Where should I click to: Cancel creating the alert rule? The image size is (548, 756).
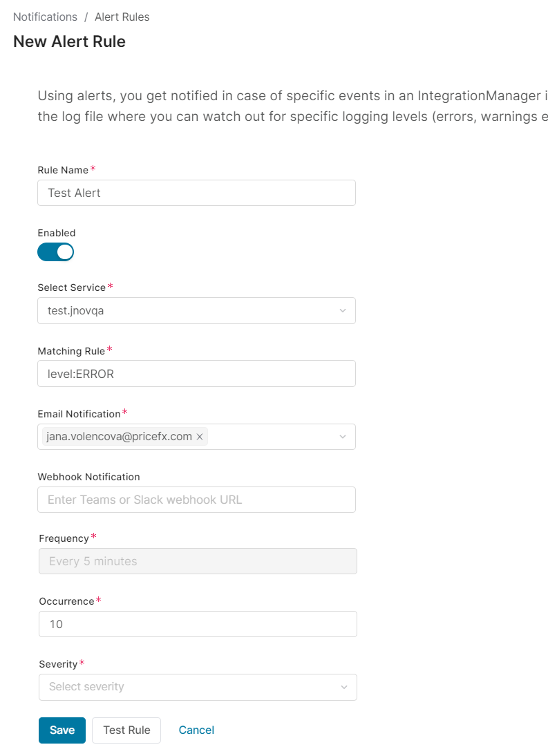[196, 730]
